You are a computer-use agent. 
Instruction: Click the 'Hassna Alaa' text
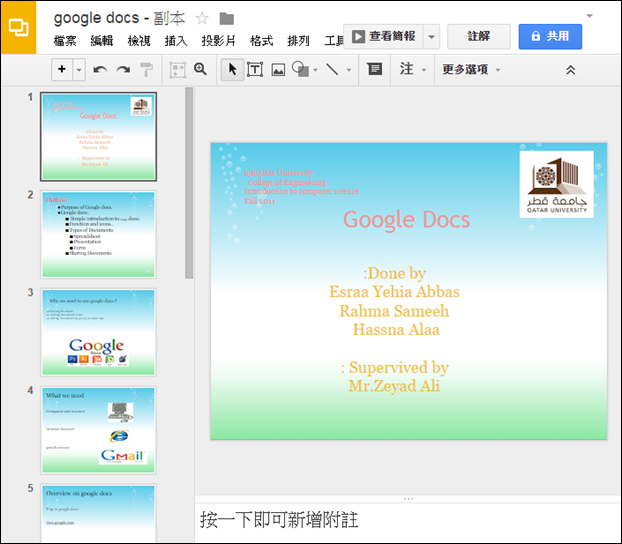pyautogui.click(x=396, y=330)
